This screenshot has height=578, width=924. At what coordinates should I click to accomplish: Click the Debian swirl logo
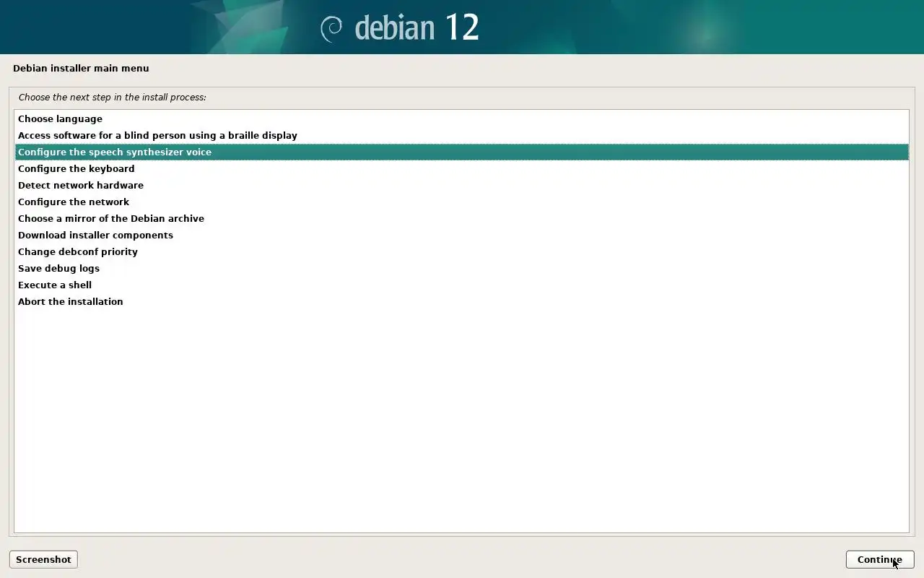[331, 28]
